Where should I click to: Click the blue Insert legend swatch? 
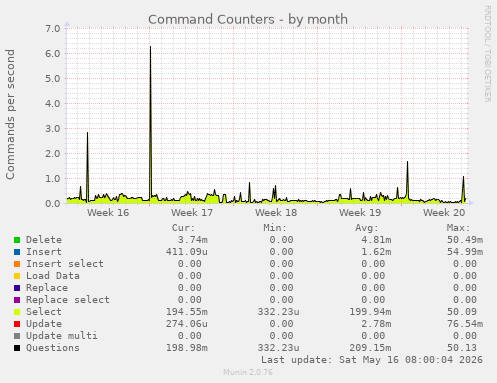point(17,252)
